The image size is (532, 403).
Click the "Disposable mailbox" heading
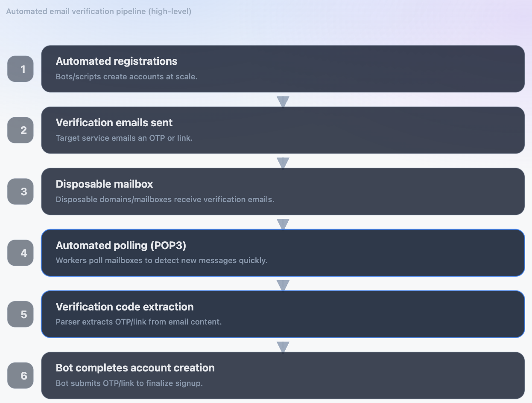click(104, 184)
